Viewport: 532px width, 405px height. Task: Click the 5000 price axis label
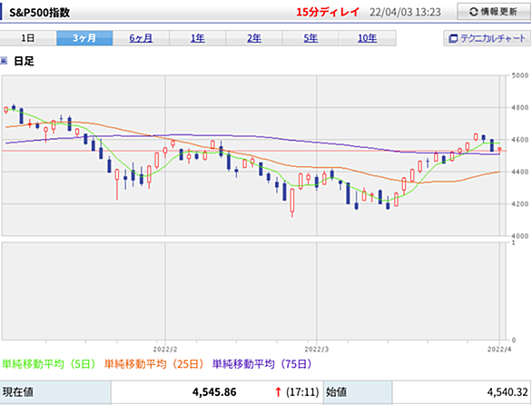tap(520, 75)
